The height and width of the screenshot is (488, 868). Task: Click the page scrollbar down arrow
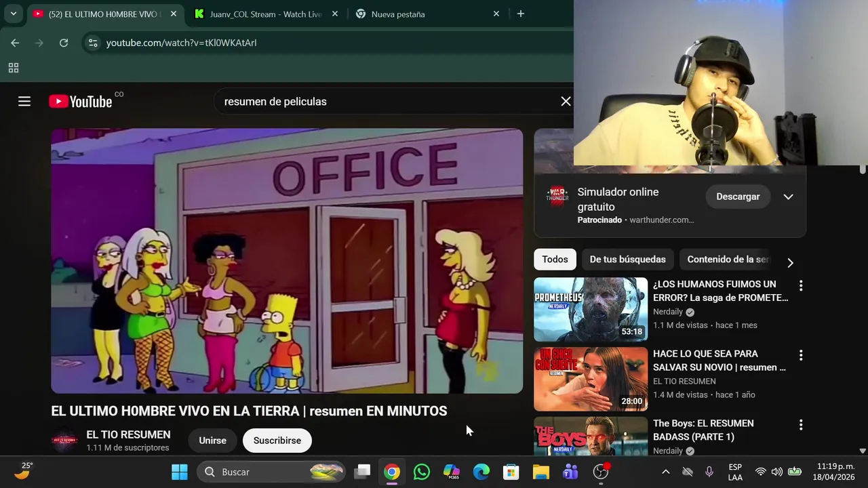[x=863, y=451]
